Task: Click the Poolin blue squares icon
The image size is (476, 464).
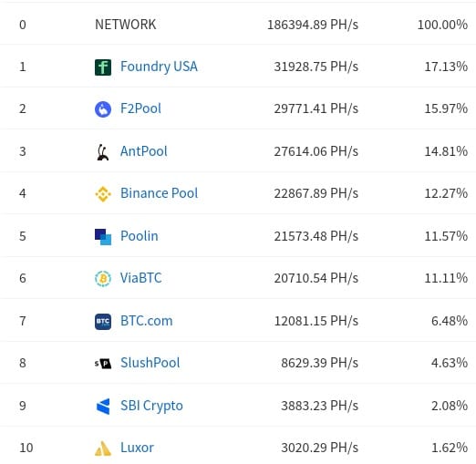Action: tap(103, 237)
